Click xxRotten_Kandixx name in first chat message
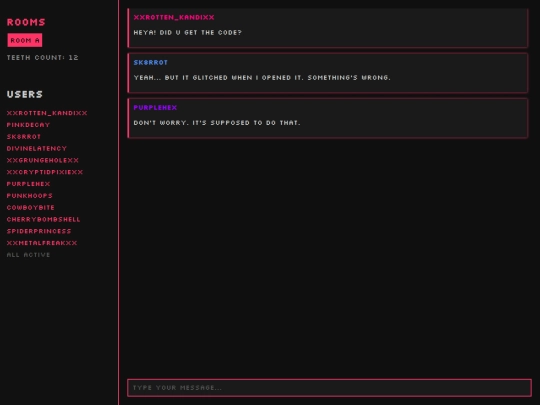 pyautogui.click(x=174, y=17)
